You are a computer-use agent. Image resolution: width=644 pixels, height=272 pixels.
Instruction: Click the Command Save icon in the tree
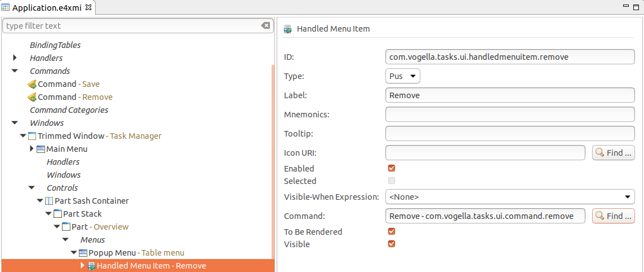coord(33,84)
